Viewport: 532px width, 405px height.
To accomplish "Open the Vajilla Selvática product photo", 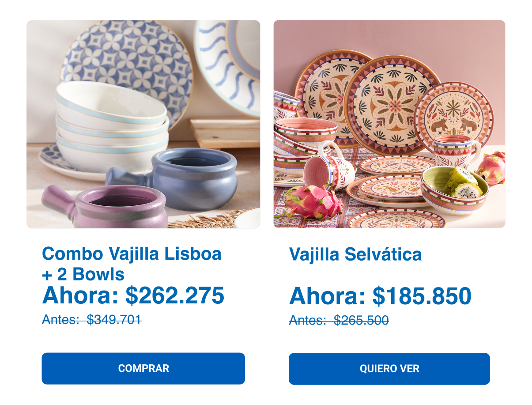I will click(389, 124).
